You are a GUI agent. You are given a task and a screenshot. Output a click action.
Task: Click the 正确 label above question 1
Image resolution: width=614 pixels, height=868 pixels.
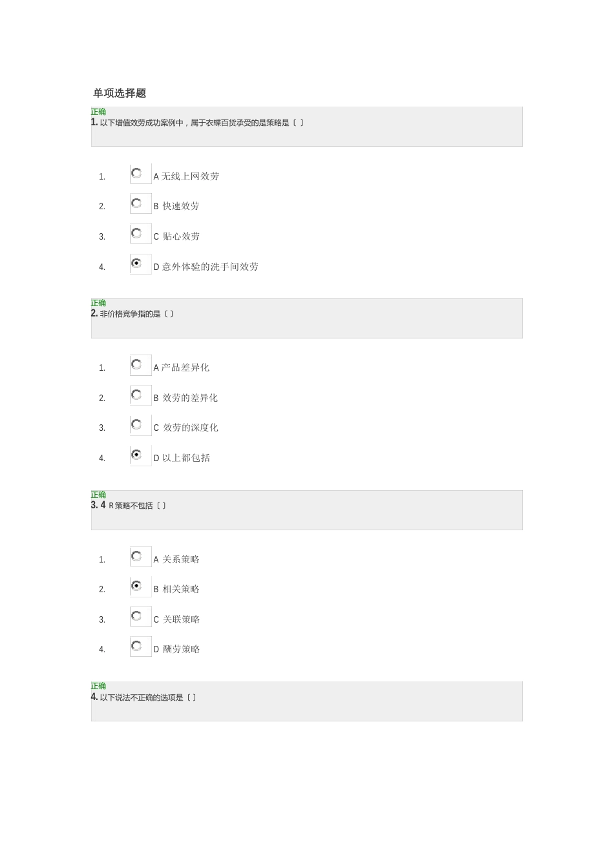click(x=98, y=112)
